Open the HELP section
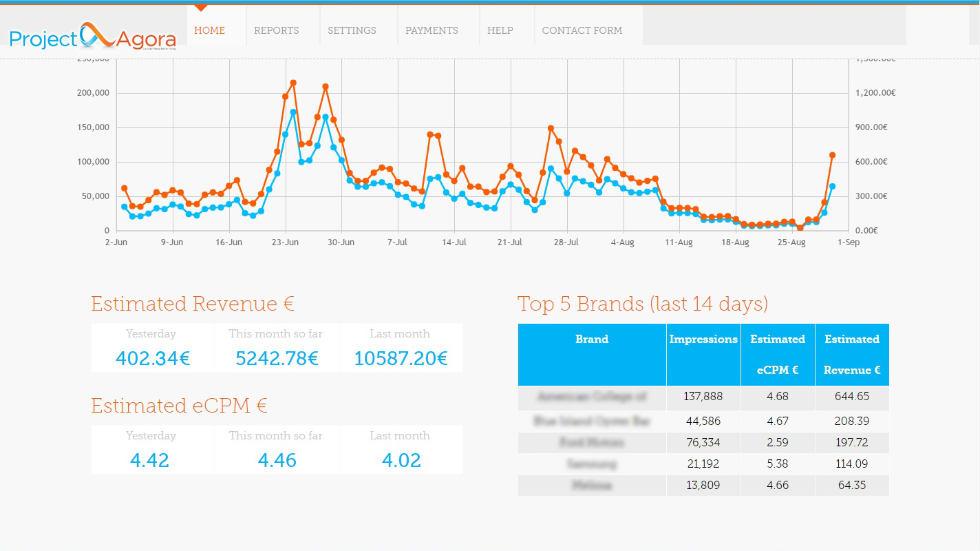980x551 pixels. point(500,30)
